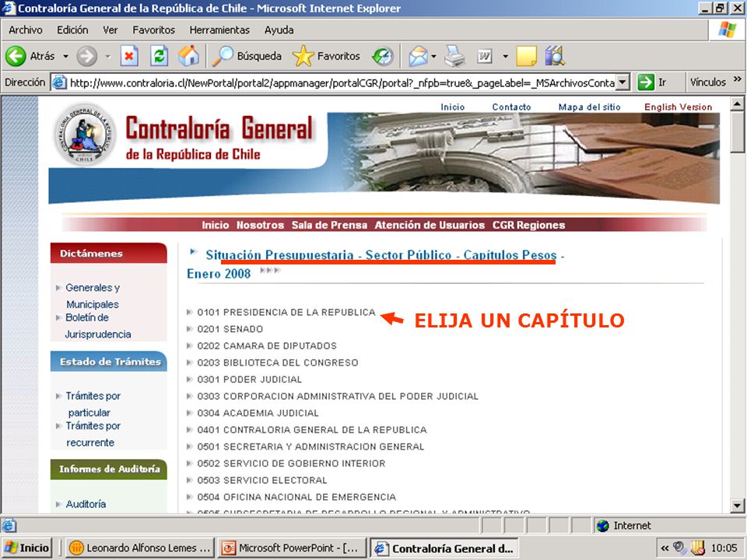Open the Inicio Start button

(x=27, y=548)
